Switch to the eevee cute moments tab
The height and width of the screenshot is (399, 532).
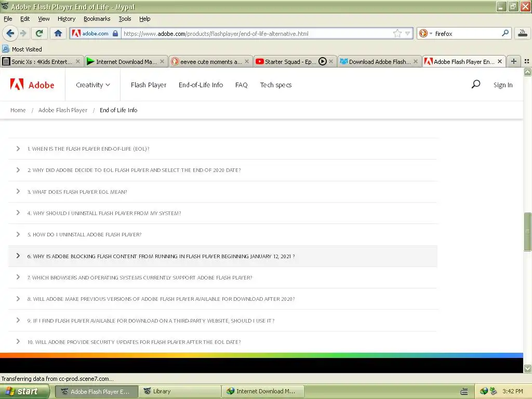(x=211, y=61)
